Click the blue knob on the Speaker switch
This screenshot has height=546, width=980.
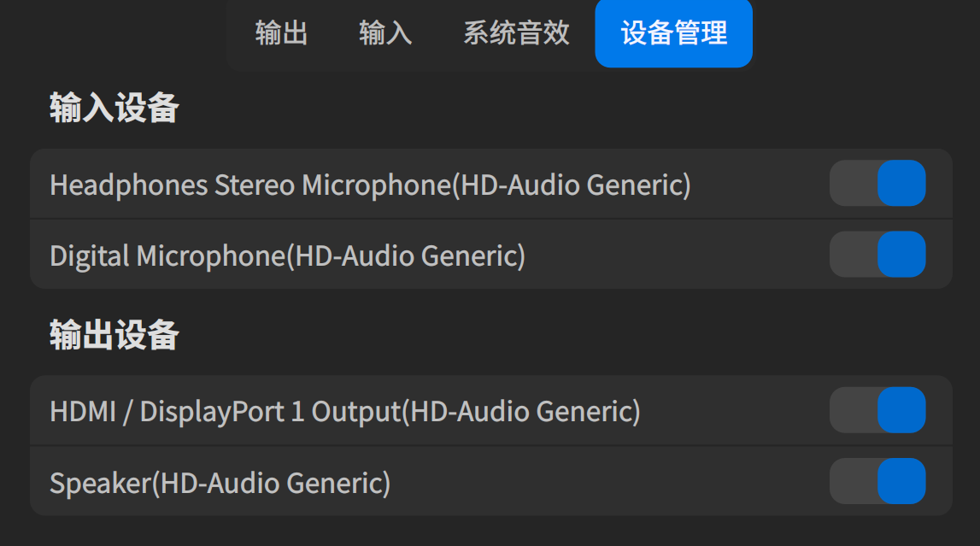(x=901, y=482)
